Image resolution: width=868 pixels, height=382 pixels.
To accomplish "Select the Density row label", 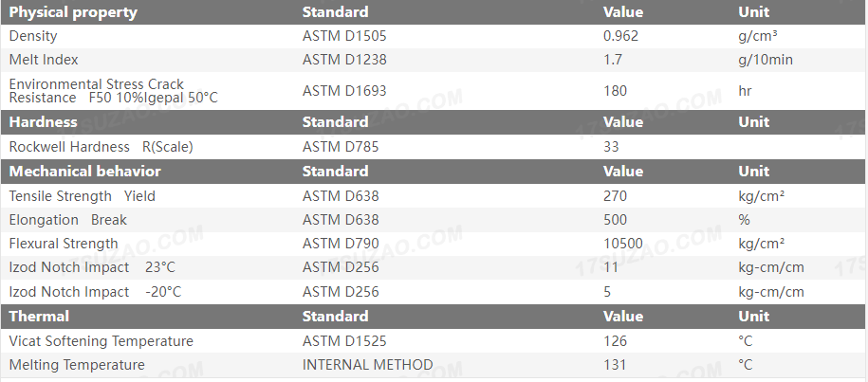I will coord(33,36).
